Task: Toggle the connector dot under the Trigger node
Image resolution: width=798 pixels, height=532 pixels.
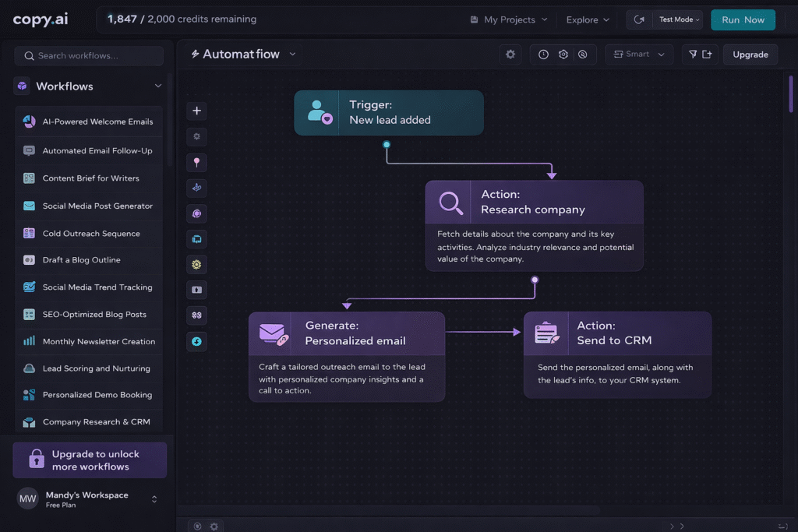Action: [387, 145]
